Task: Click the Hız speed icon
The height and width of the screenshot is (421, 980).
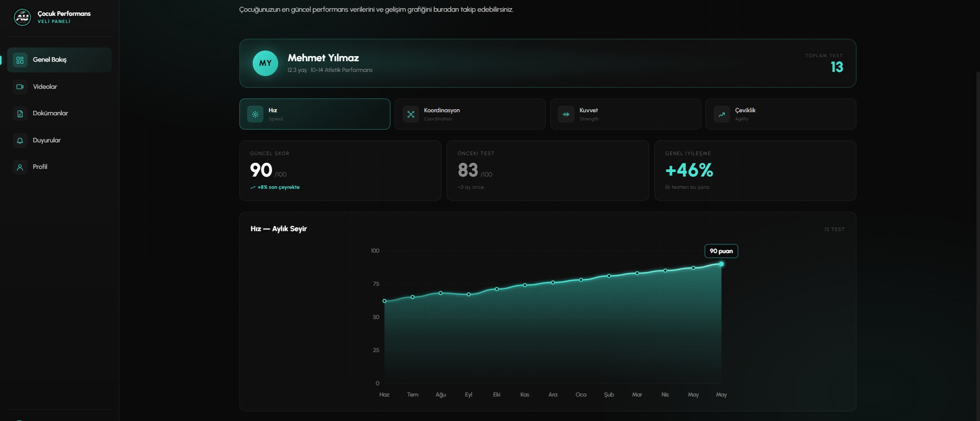Action: tap(255, 114)
